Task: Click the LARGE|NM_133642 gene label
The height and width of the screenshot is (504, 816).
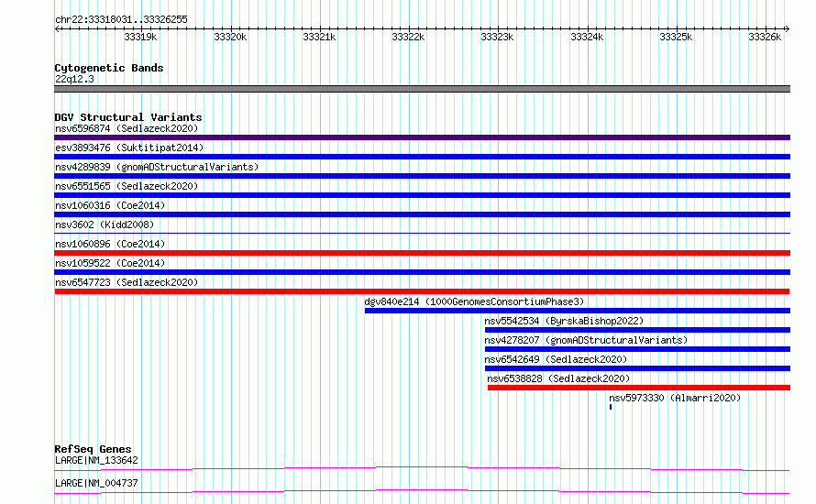Action: [x=96, y=460]
